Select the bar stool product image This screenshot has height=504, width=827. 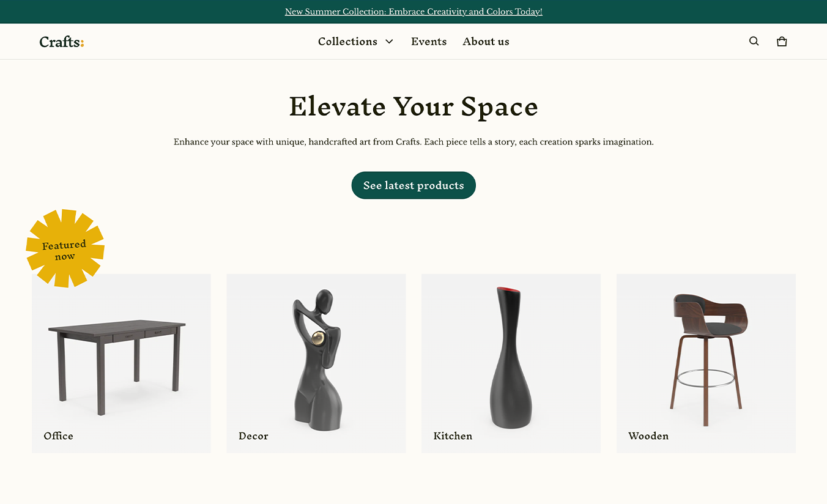click(706, 359)
